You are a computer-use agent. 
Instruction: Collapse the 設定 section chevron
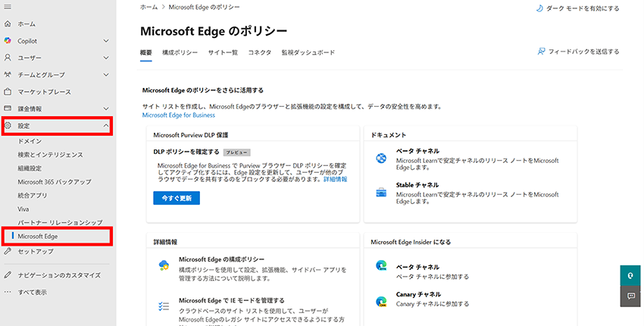105,126
